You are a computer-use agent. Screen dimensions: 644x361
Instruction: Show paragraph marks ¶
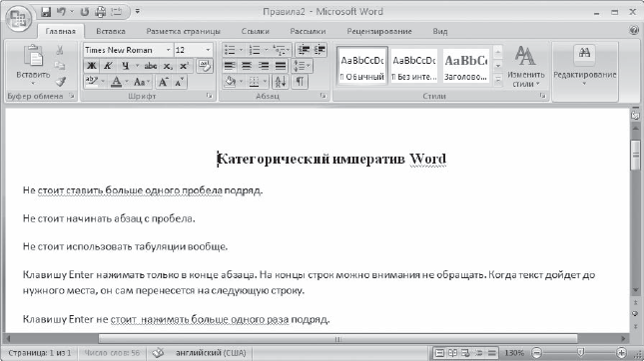pyautogui.click(x=300, y=82)
